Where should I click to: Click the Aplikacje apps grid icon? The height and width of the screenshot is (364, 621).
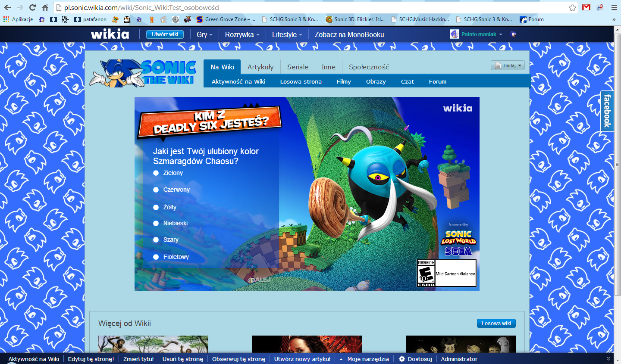tap(6, 19)
